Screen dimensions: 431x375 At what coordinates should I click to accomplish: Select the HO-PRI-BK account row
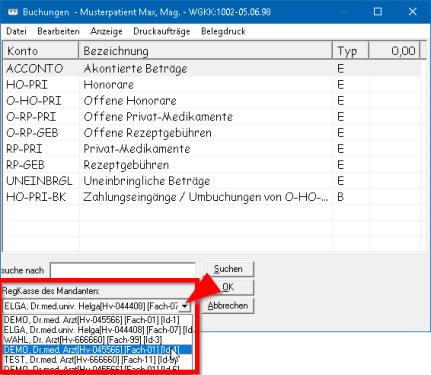tap(212, 197)
